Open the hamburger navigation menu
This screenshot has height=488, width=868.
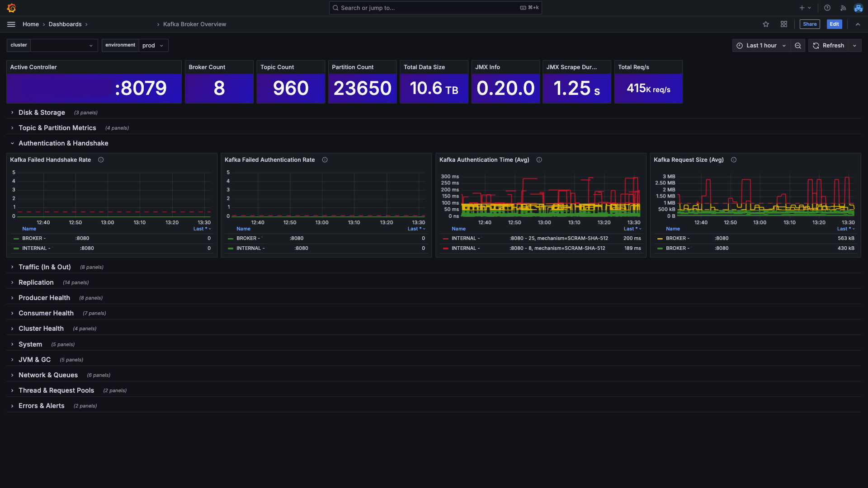tap(11, 24)
